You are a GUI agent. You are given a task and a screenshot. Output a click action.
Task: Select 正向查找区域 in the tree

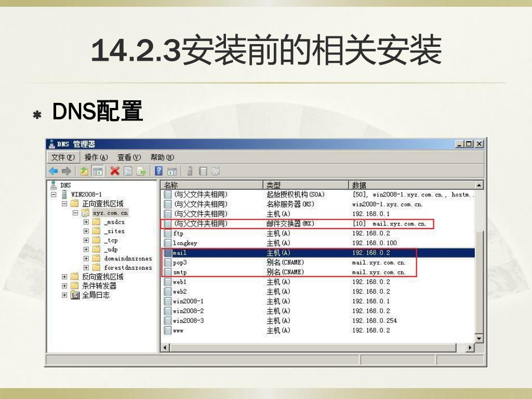pyautogui.click(x=103, y=204)
